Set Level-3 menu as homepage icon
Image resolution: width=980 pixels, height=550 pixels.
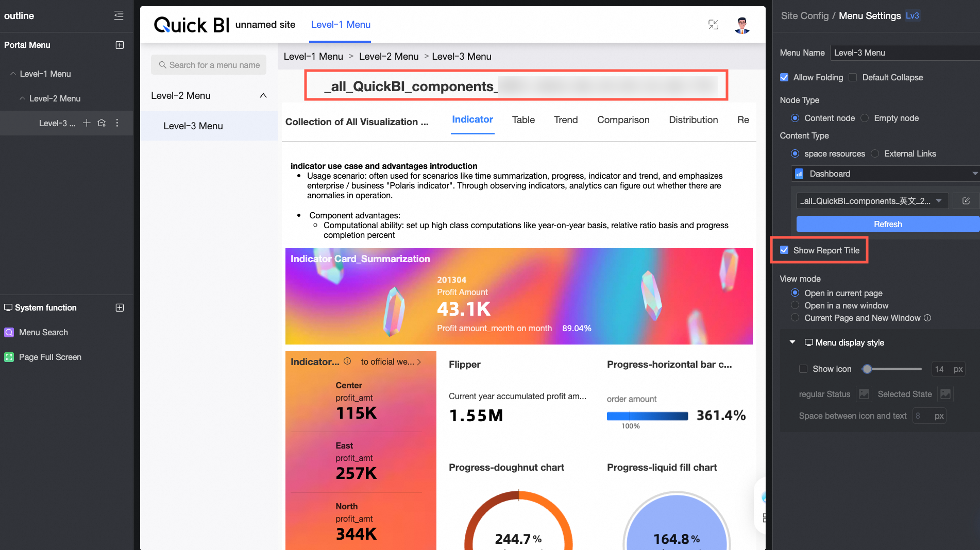(102, 123)
